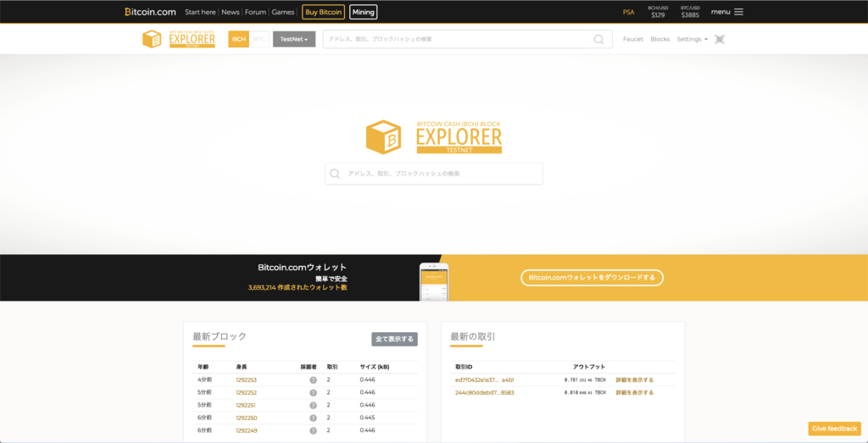Click 詳細を表示する for the 0.781 TBCH transaction
This screenshot has width=868, height=443.
coord(634,380)
